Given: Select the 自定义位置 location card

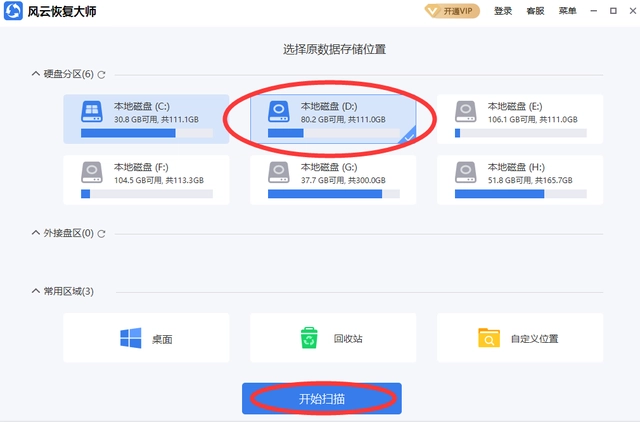Looking at the screenshot, I should [x=520, y=338].
